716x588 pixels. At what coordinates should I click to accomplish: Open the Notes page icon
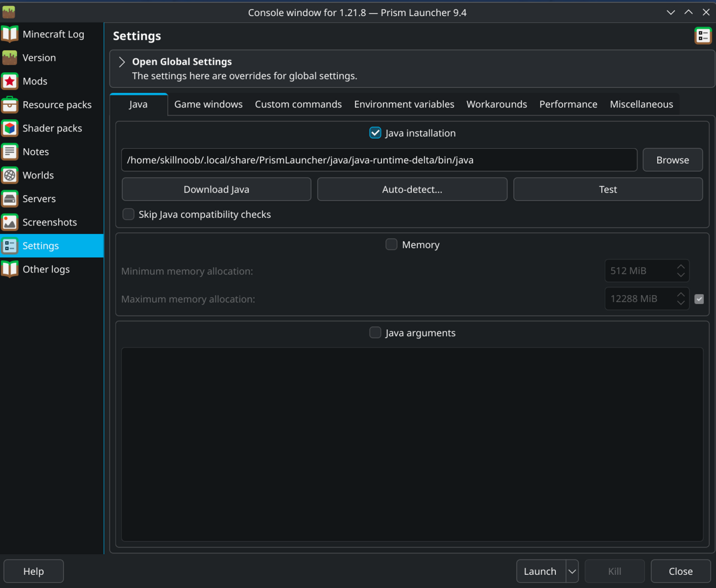pyautogui.click(x=10, y=152)
